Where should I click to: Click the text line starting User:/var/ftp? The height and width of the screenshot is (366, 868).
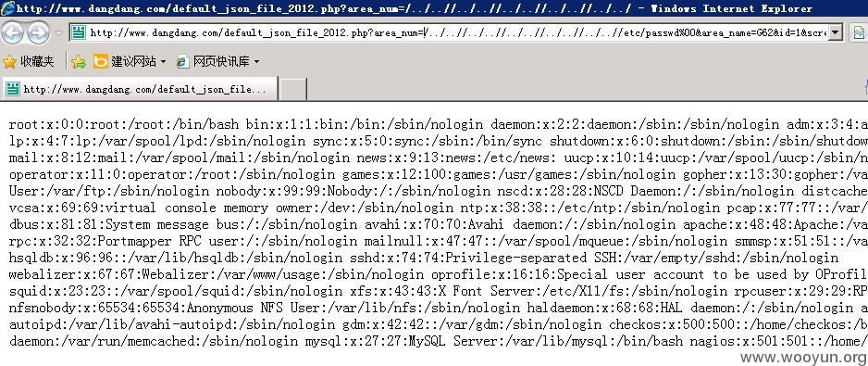coord(438,191)
